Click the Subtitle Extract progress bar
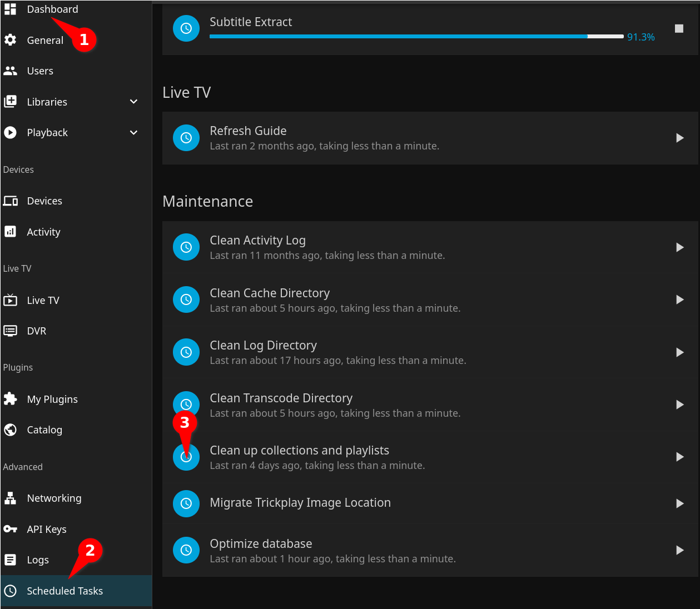Screen dimensions: 700x609 point(416,37)
